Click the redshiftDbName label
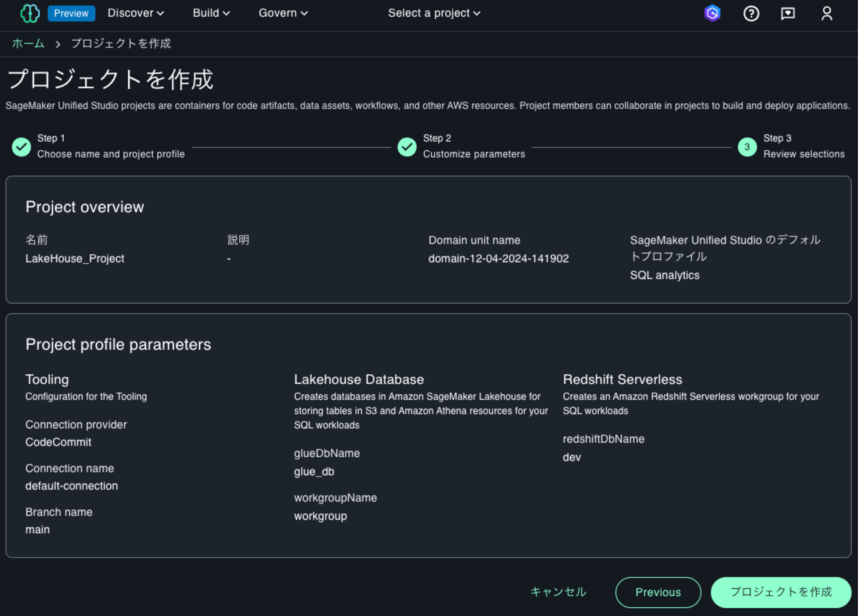 click(x=604, y=439)
